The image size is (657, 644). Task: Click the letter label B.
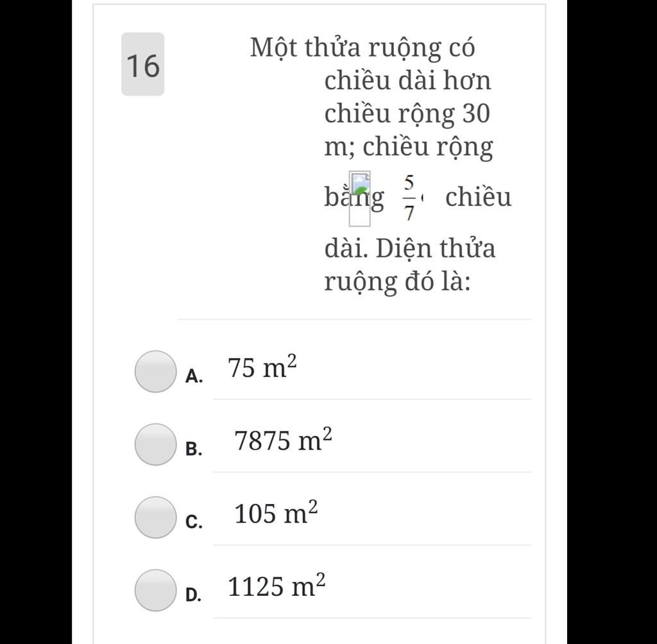click(194, 449)
